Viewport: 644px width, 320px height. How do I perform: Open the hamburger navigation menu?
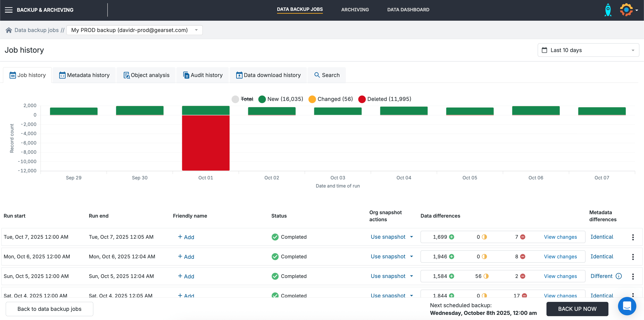[9, 10]
